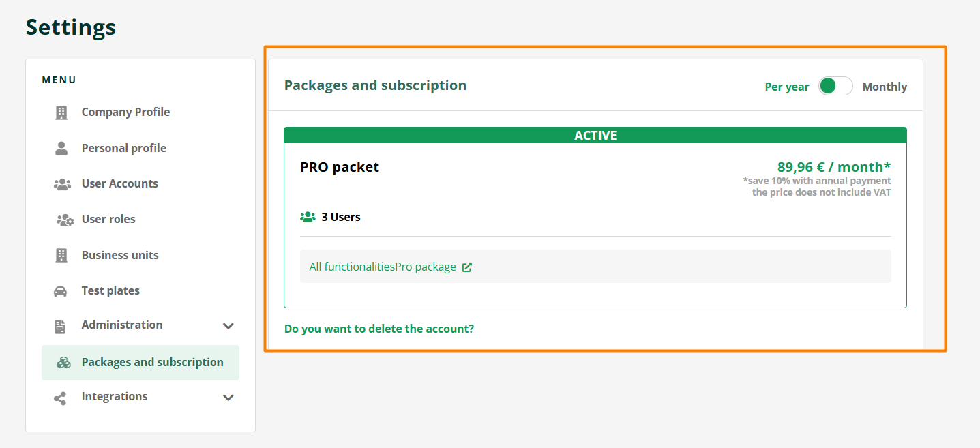This screenshot has height=448, width=980.
Task: Open the Test plates menu item
Action: point(110,290)
